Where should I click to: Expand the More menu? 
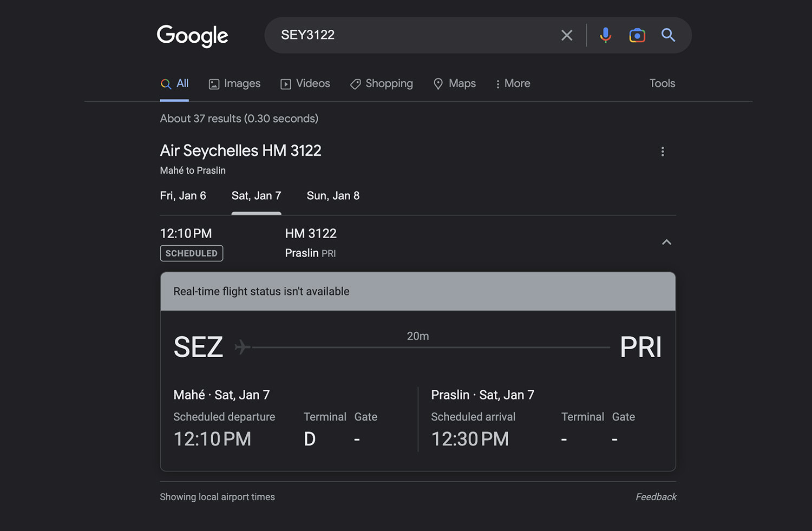pyautogui.click(x=513, y=83)
